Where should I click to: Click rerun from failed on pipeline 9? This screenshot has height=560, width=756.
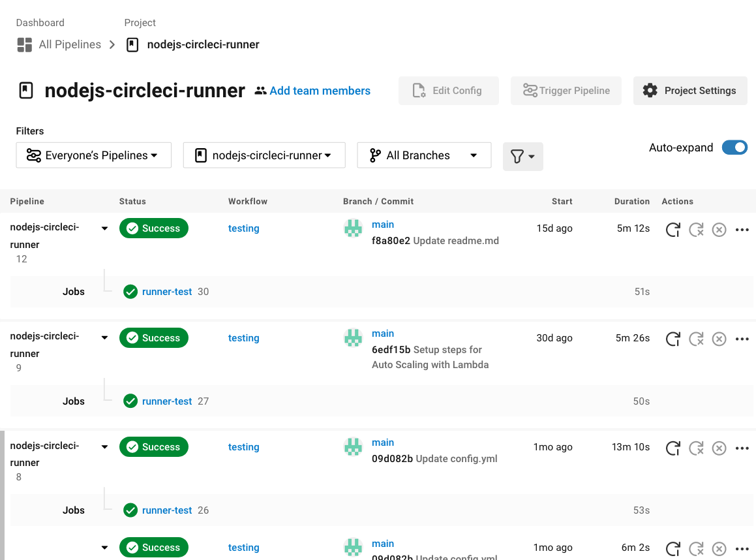[695, 338]
